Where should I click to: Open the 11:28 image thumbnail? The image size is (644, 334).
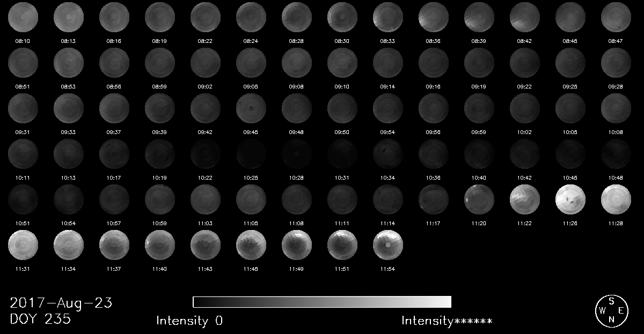[x=616, y=199]
